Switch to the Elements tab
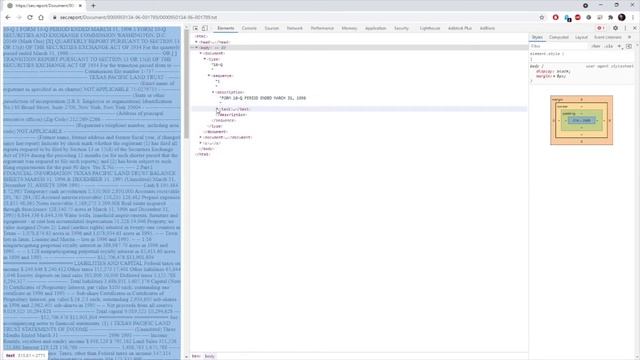Screen dimensions: 640x360 [226, 28]
